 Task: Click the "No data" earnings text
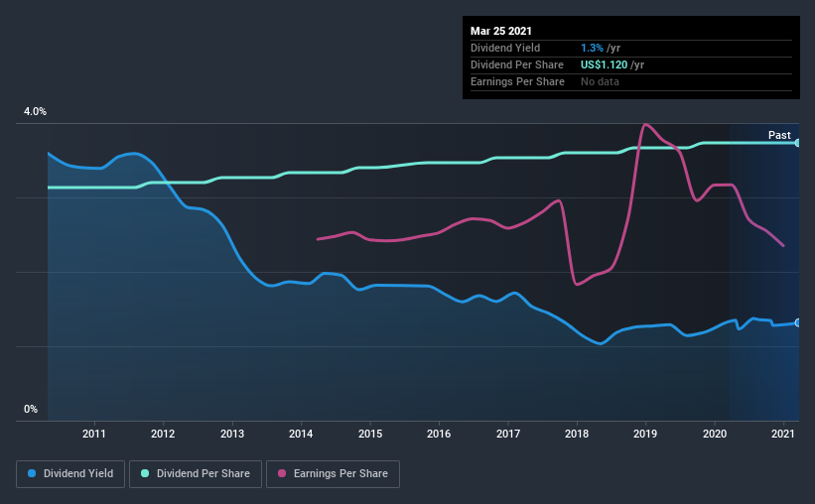coord(600,81)
